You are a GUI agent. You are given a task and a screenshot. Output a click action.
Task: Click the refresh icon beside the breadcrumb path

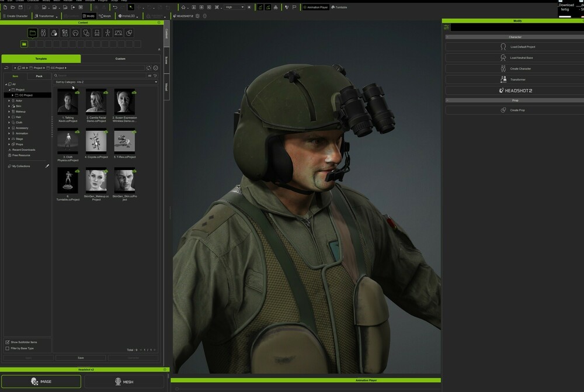149,68
